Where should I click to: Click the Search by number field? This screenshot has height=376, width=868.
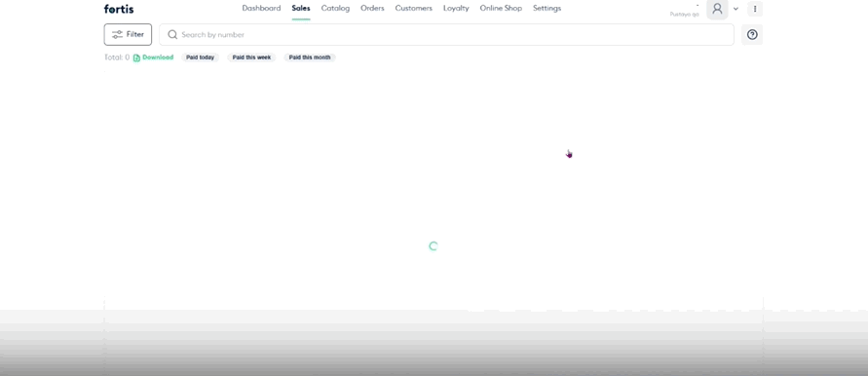pos(446,34)
